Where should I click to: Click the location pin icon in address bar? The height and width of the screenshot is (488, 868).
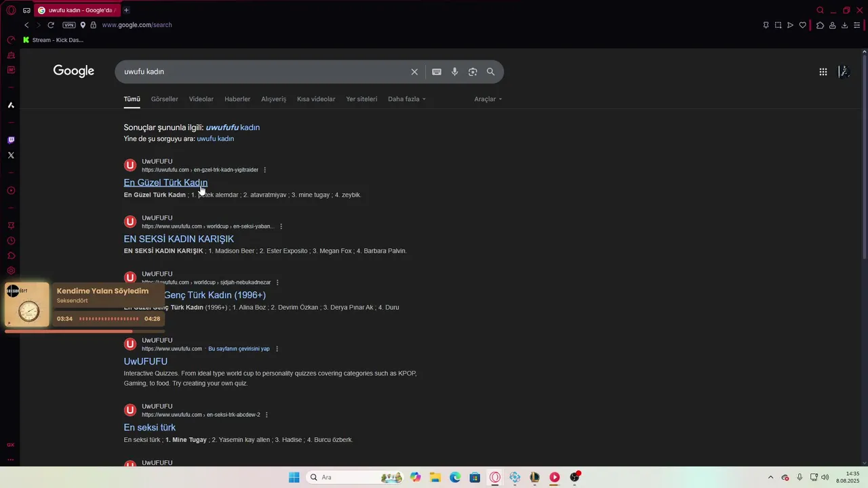(x=83, y=25)
